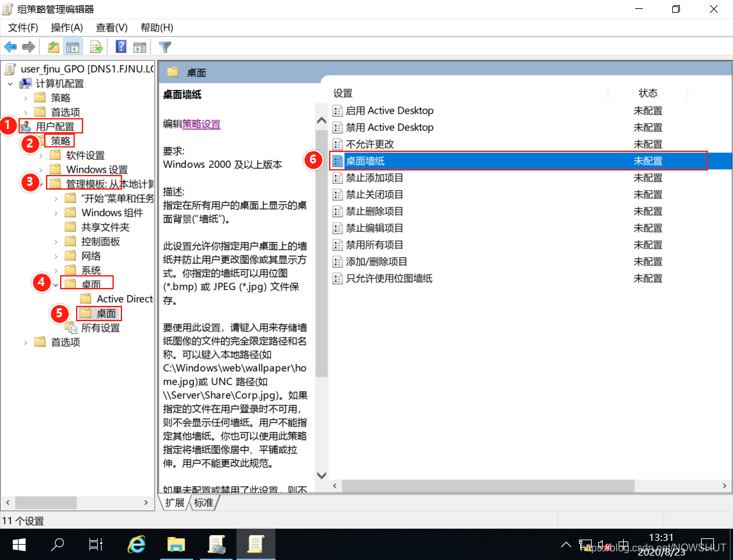Viewport: 733px width, 560px height.
Task: Click the settings list horizontal scrollbar
Action: point(488,486)
